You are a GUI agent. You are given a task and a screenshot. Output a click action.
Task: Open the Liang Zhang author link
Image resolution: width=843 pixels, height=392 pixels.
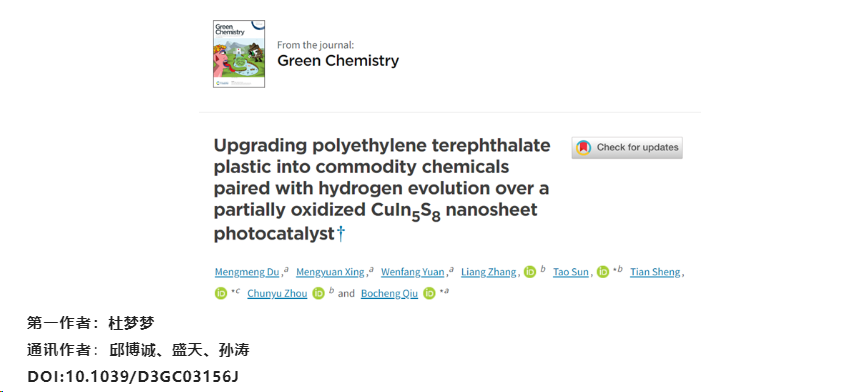(x=489, y=272)
